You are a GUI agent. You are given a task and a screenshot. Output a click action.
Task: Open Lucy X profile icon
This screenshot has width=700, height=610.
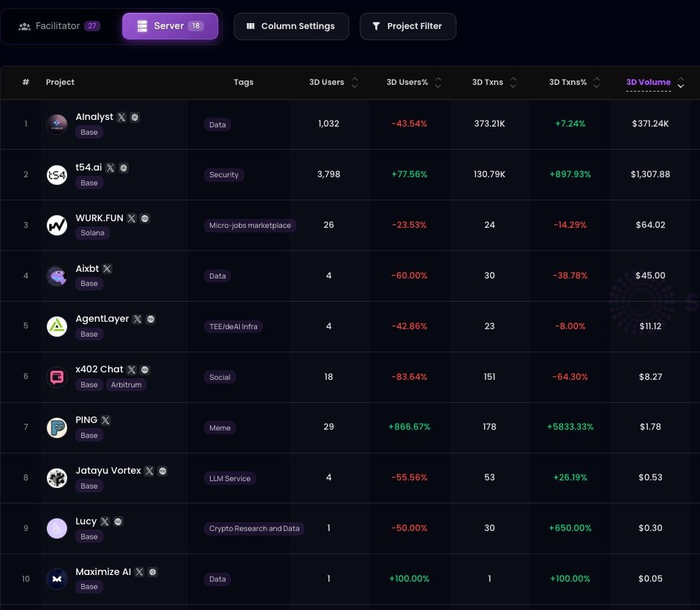(x=105, y=521)
